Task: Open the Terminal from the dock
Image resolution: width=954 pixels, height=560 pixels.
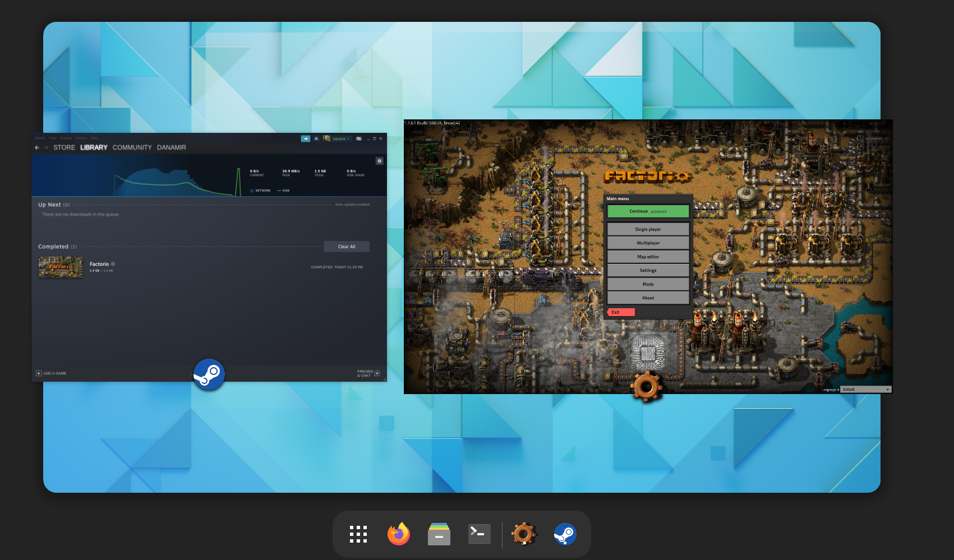Action: click(x=479, y=534)
